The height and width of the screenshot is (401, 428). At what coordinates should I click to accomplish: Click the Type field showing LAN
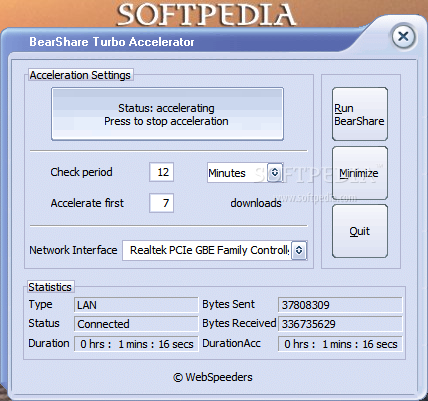coord(136,305)
